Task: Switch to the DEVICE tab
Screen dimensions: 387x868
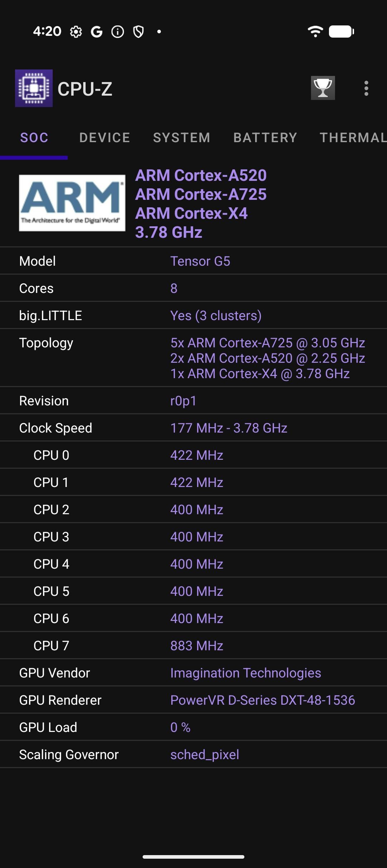Action: click(105, 138)
